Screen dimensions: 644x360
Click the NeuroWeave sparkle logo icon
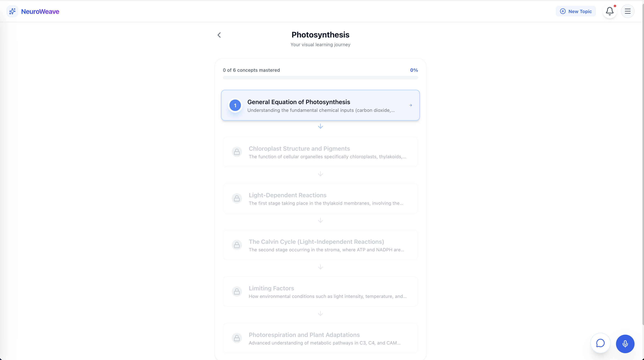pos(12,11)
